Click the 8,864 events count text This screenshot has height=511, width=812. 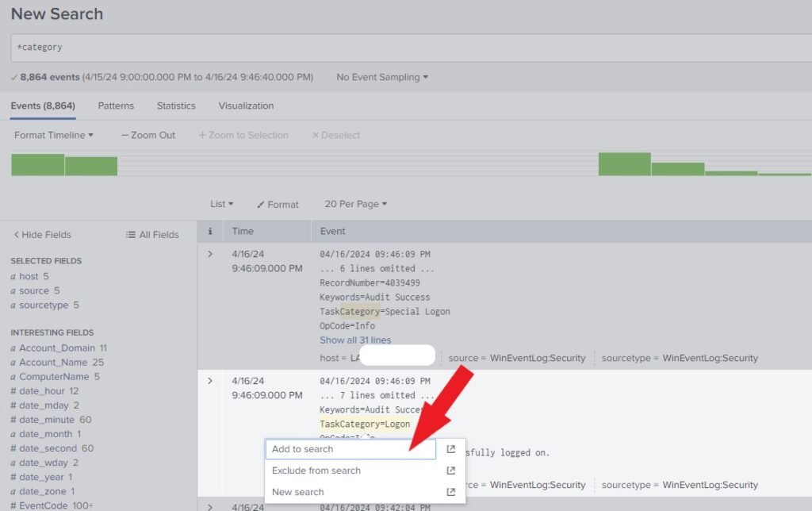point(50,77)
